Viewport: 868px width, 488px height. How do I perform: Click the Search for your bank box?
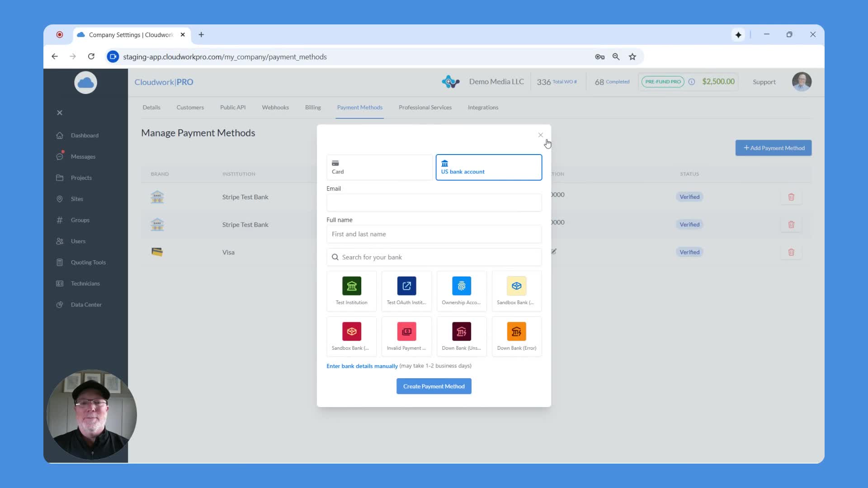tap(434, 257)
